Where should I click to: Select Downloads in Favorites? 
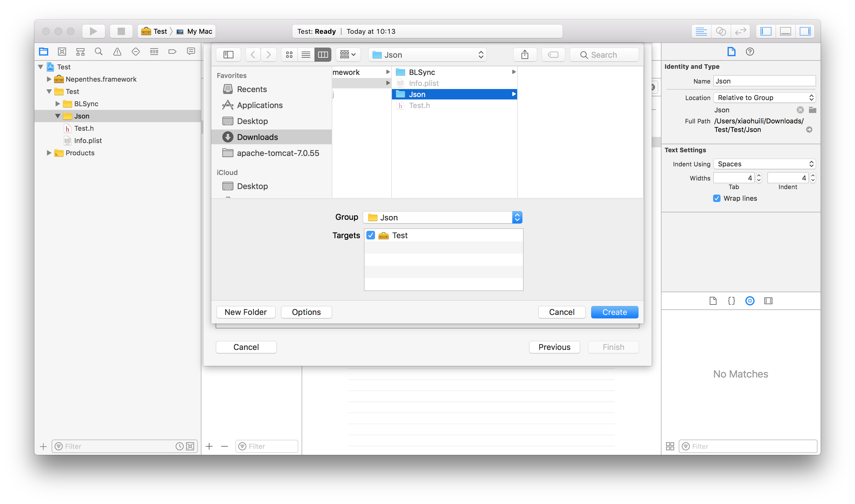tap(271, 137)
